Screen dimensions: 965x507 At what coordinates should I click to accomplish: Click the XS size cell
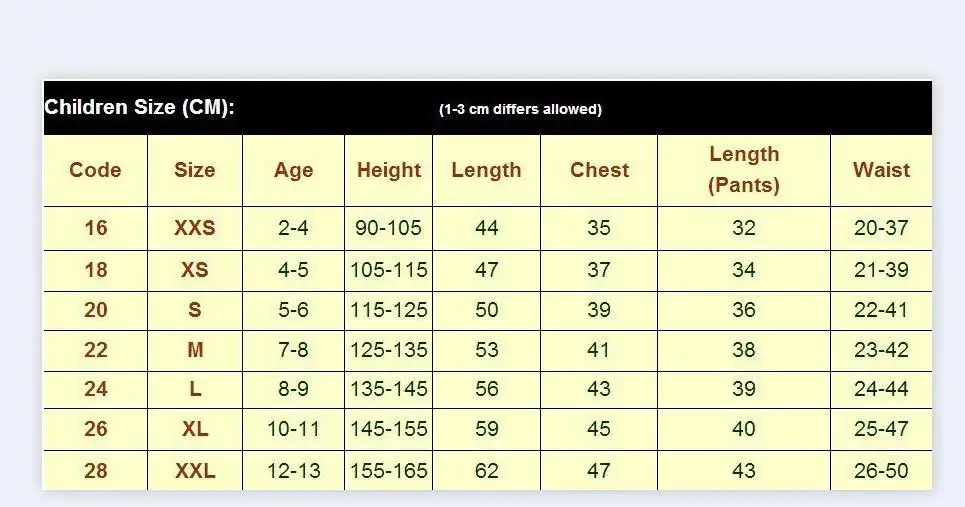(194, 270)
